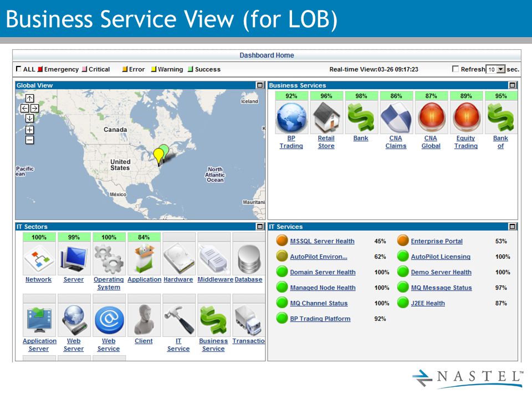Open the CNA Claims shield icon

pyautogui.click(x=396, y=117)
